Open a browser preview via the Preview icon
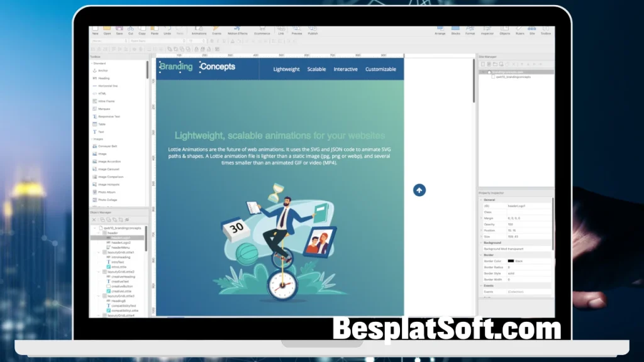Screen dimensions: 644x362 tap(296, 29)
